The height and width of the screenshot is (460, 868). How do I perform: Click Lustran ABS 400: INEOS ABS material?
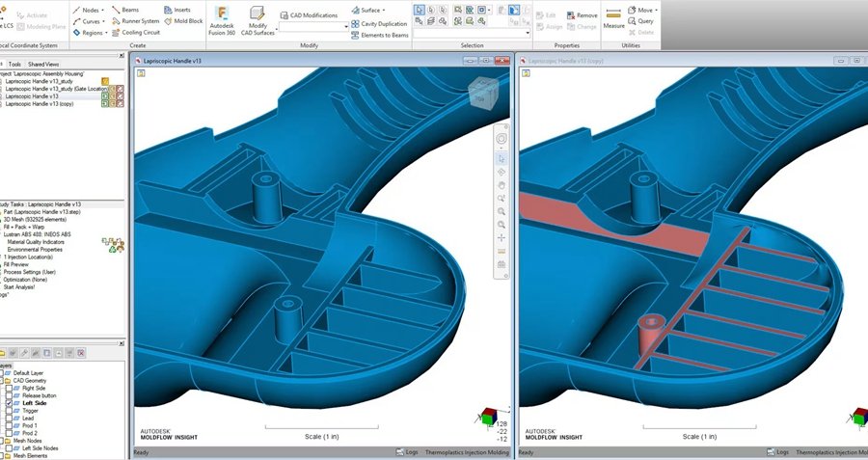37,234
